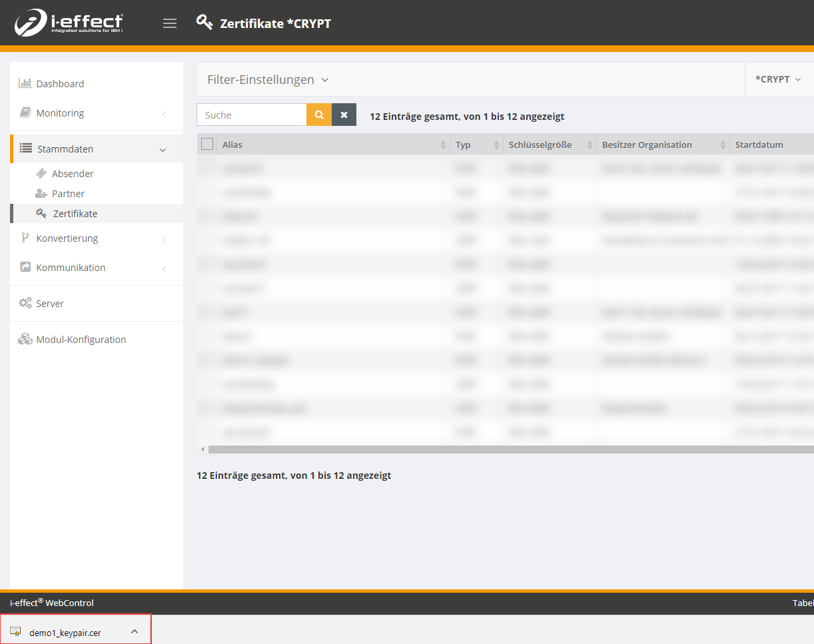
Task: Open the *CRYPT dropdown
Action: pyautogui.click(x=778, y=79)
